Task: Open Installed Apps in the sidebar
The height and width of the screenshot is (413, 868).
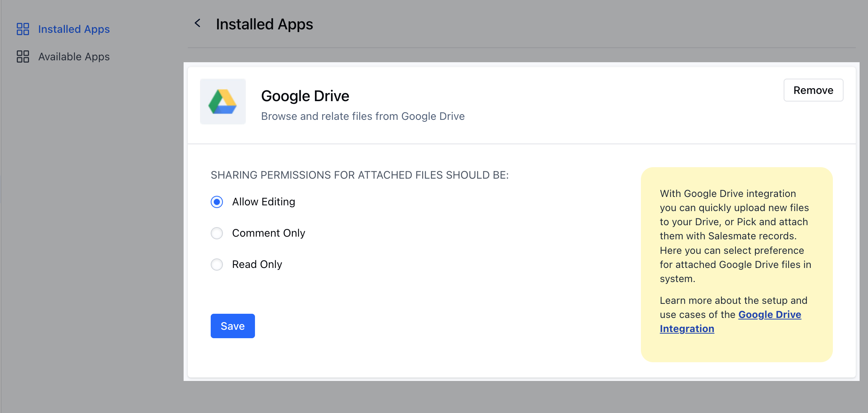Action: (x=74, y=29)
